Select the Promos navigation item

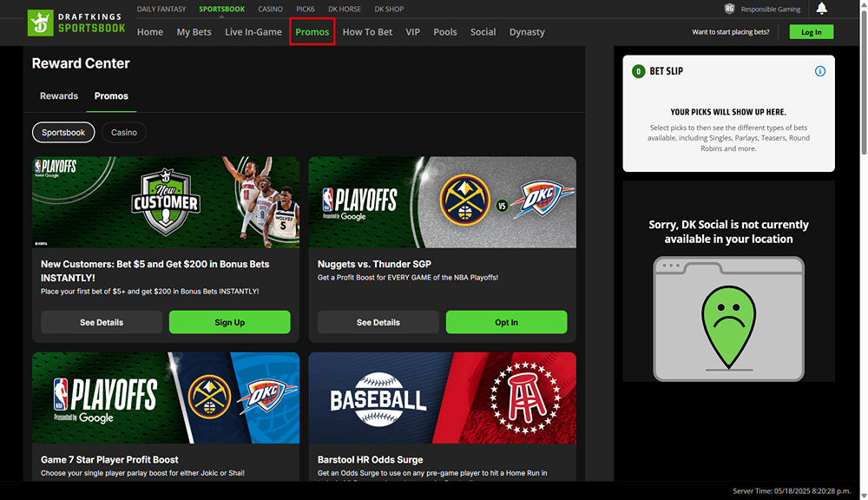pyautogui.click(x=312, y=32)
